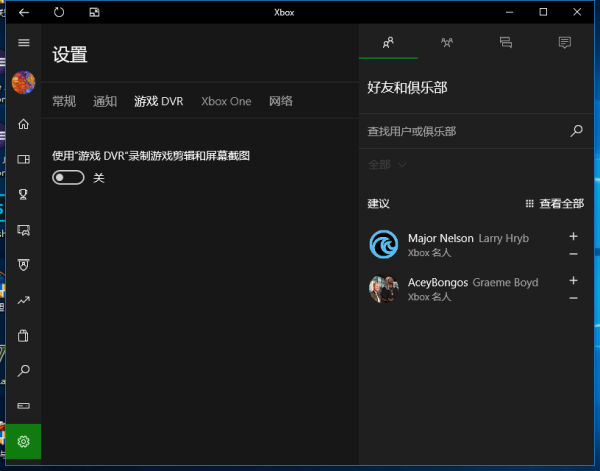Open the hamburger navigation menu
600x471 pixels.
click(24, 43)
